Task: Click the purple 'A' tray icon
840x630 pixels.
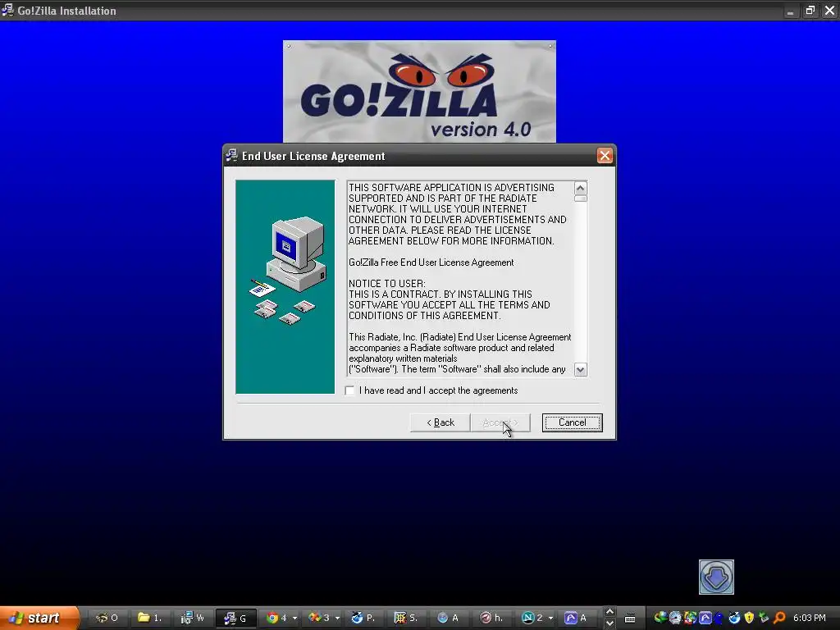Action: pyautogui.click(x=705, y=618)
